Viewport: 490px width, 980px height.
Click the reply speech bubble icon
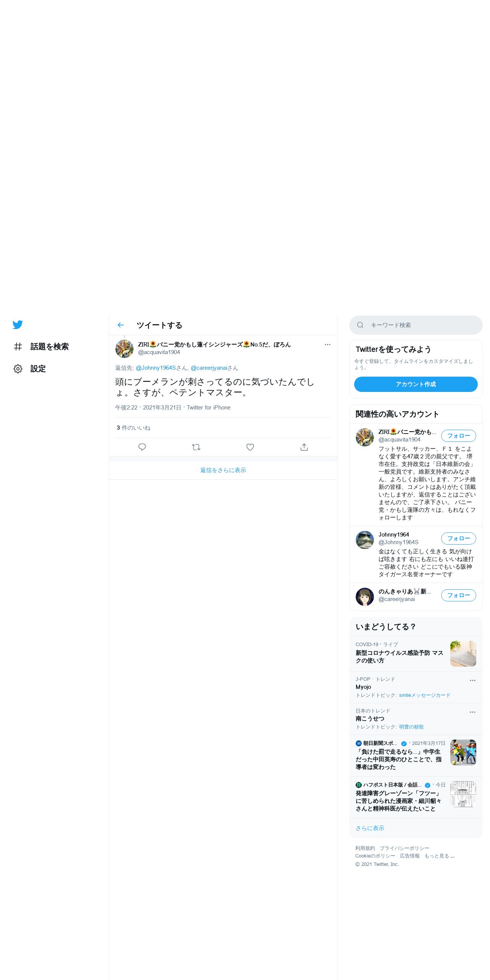[x=142, y=447]
